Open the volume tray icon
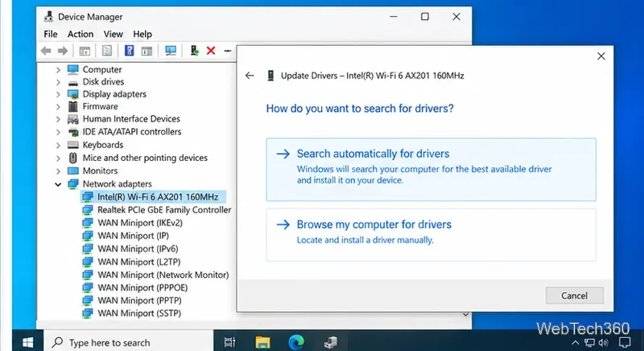 point(603,342)
